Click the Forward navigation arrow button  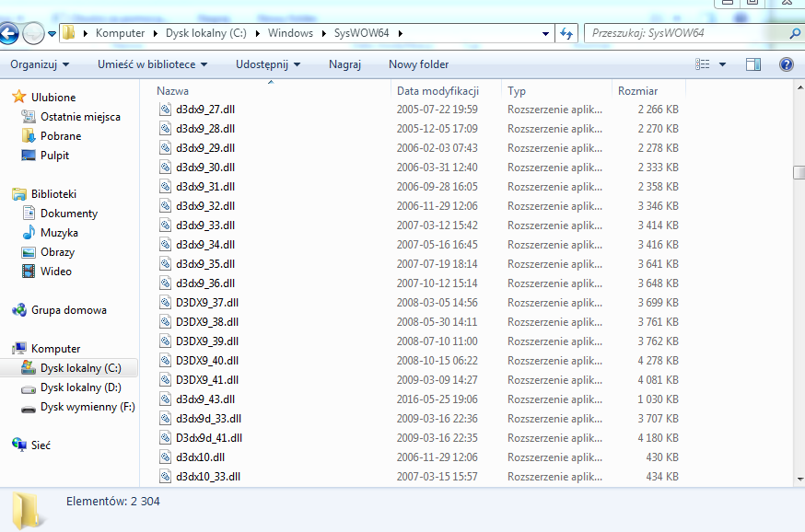34,34
